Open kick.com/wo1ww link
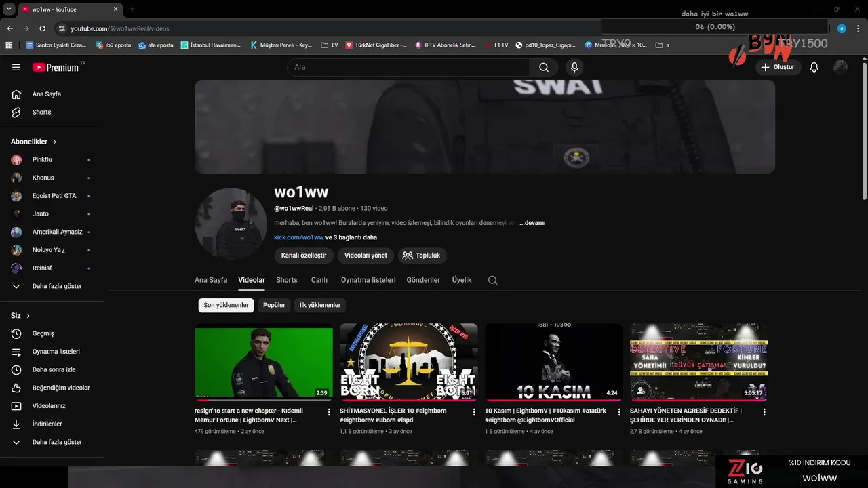 [298, 237]
